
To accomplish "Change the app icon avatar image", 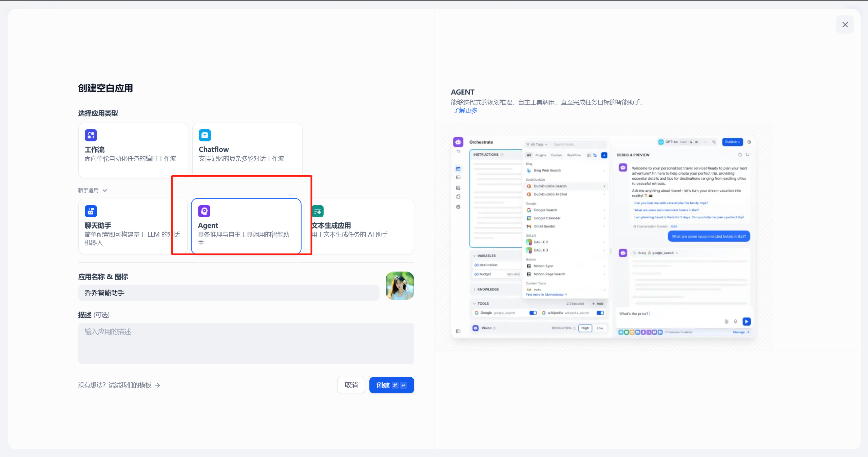I will pyautogui.click(x=400, y=286).
